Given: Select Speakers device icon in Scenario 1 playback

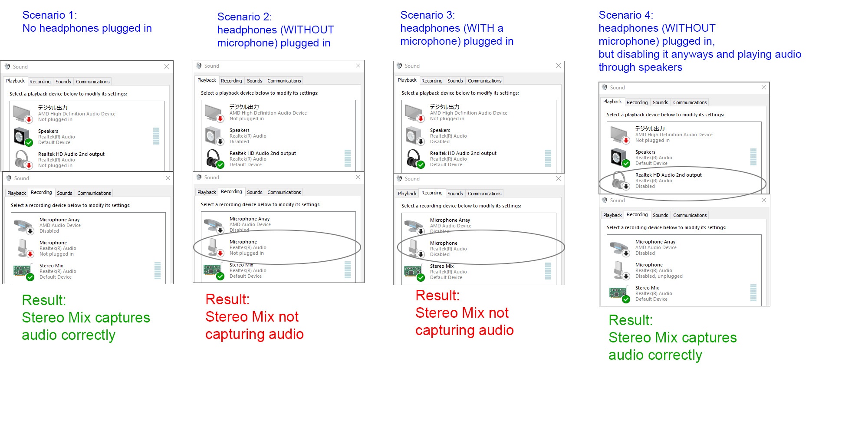Looking at the screenshot, I should pos(23,137).
